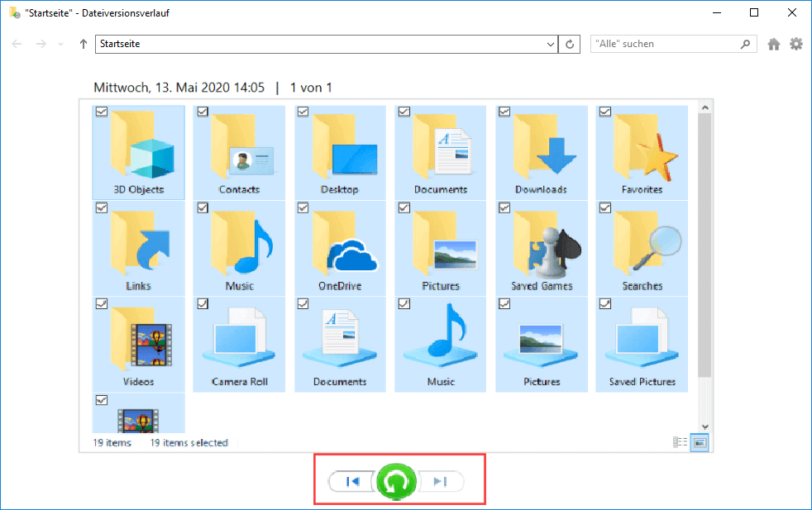
Task: Switch to large icons view
Action: coord(700,443)
